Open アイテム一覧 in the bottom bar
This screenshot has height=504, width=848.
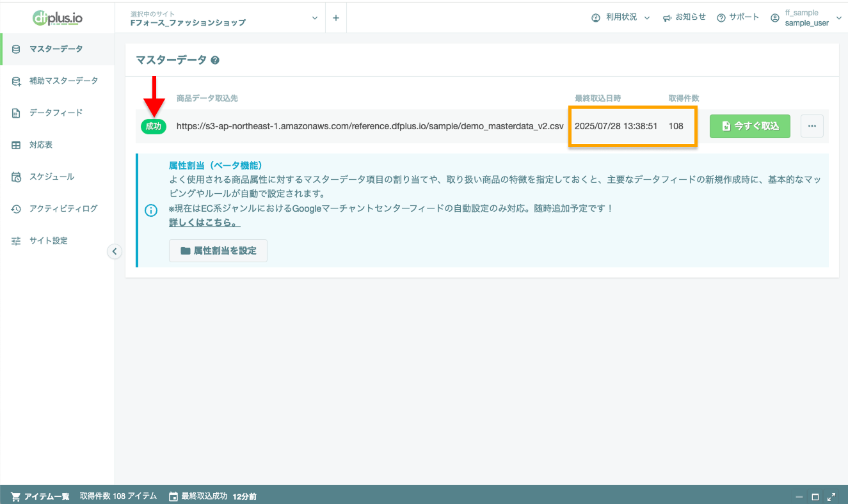pos(40,496)
